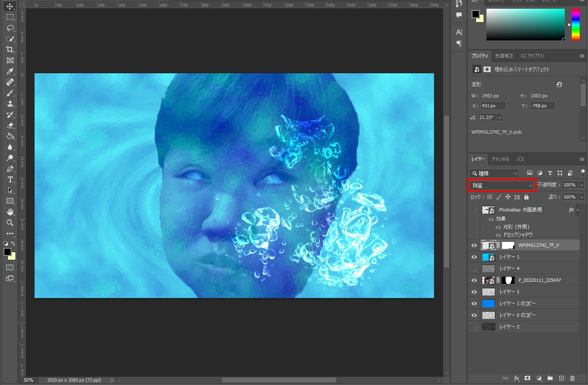Select the レイヤー 1 のコピー layer
Screen dimensions: 588x385
tap(518, 303)
